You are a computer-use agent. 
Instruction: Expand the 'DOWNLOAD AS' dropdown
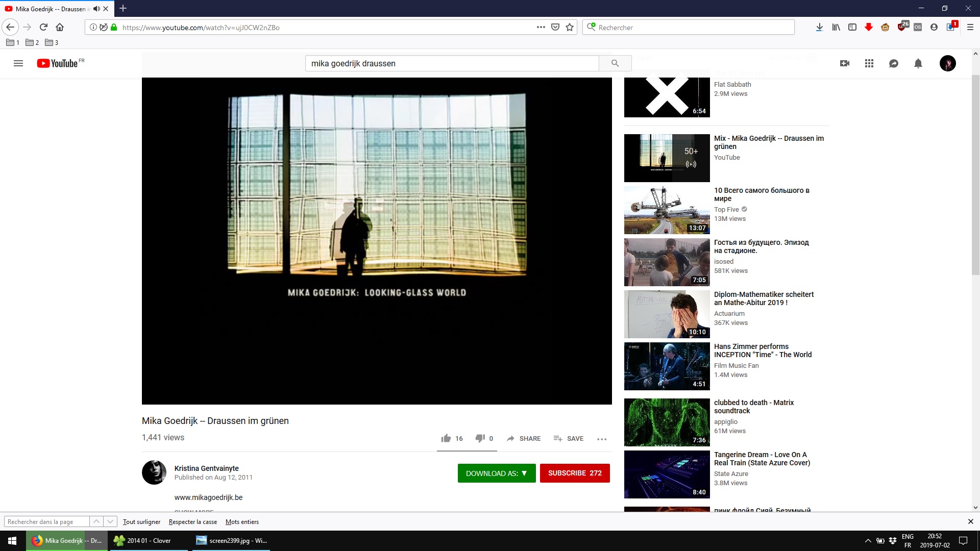tap(496, 473)
